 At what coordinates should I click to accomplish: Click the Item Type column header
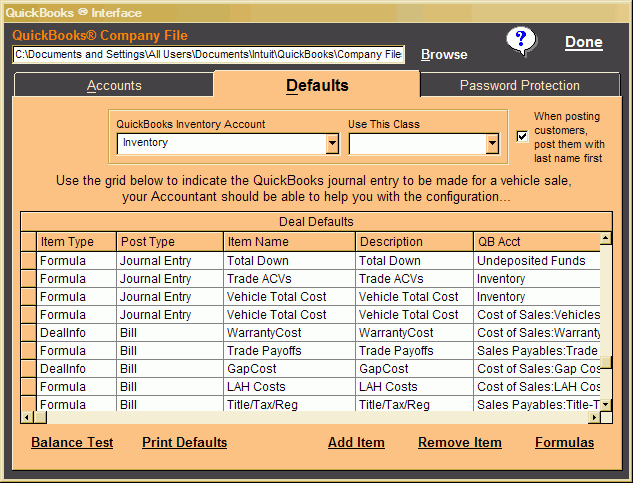(76, 242)
